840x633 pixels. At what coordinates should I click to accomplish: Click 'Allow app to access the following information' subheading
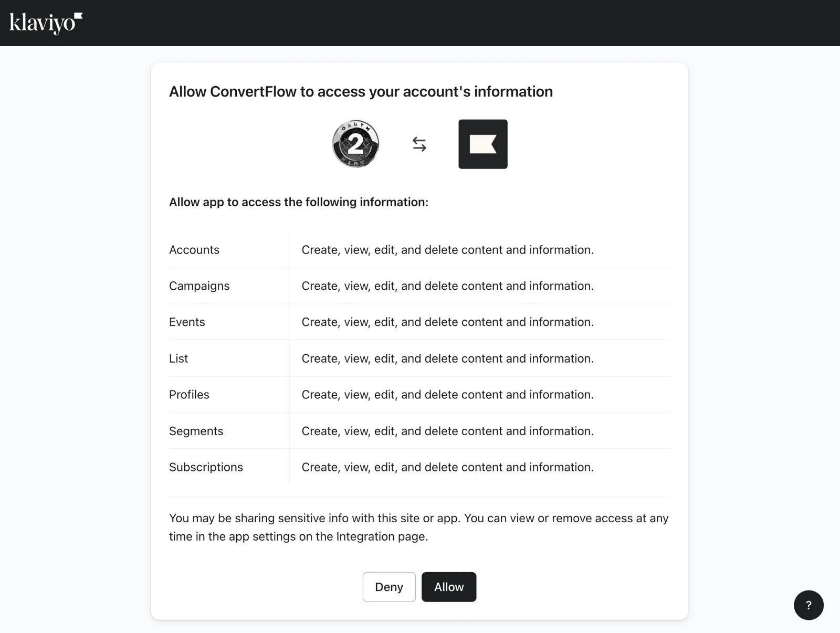coord(299,202)
